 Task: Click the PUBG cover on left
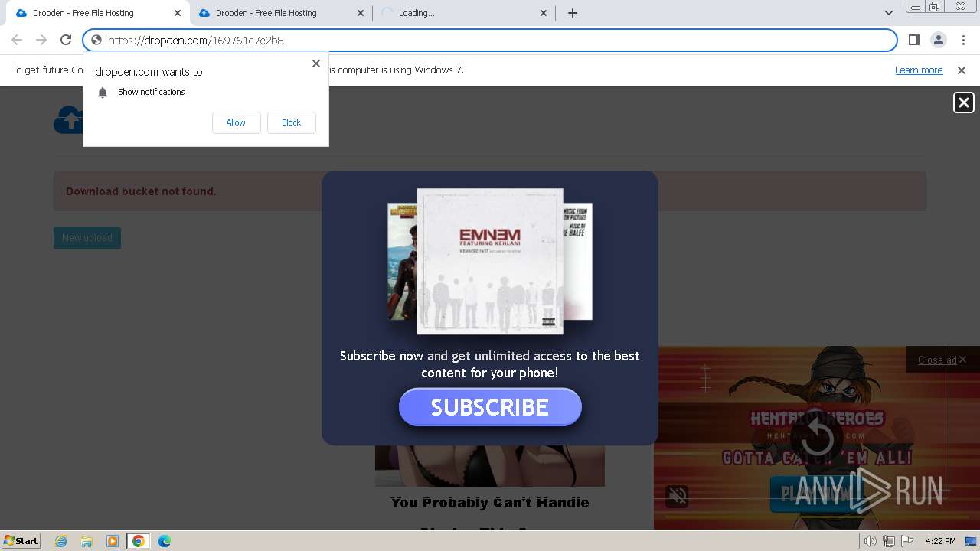pyautogui.click(x=402, y=262)
